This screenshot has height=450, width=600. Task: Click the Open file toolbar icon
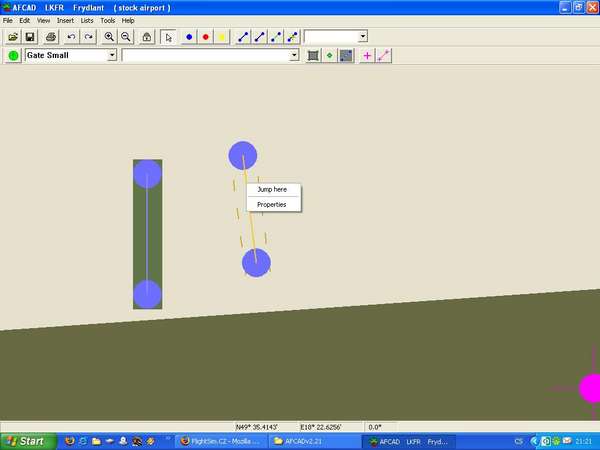point(13,37)
